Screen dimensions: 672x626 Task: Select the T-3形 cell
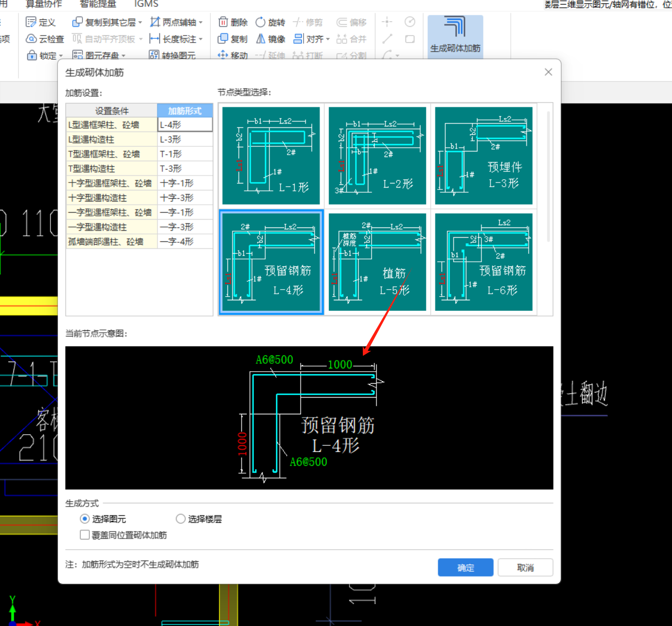pos(185,169)
